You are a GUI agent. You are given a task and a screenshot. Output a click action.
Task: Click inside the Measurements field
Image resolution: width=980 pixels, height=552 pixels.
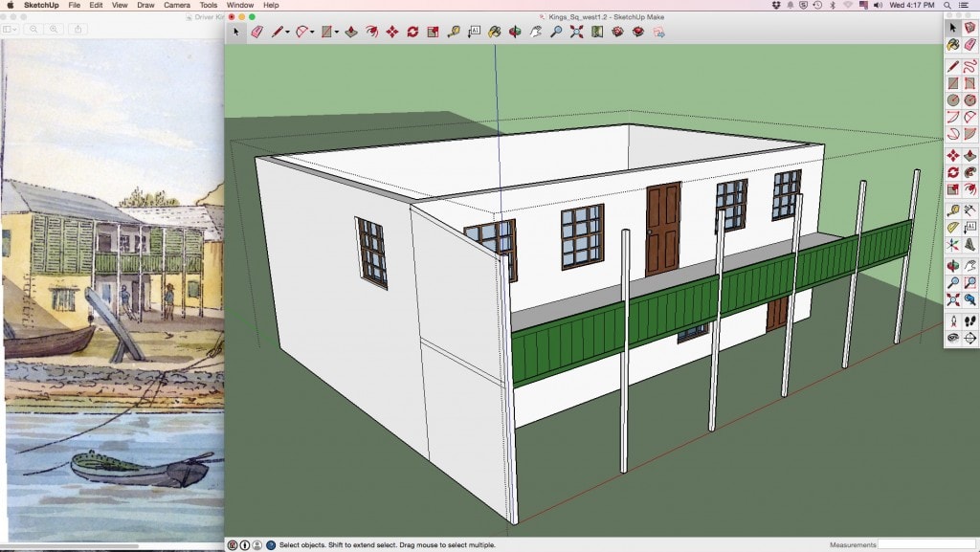(x=919, y=542)
